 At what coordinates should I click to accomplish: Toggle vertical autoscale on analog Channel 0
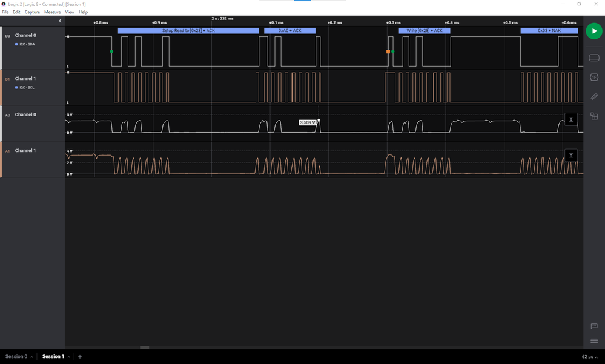pyautogui.click(x=571, y=119)
